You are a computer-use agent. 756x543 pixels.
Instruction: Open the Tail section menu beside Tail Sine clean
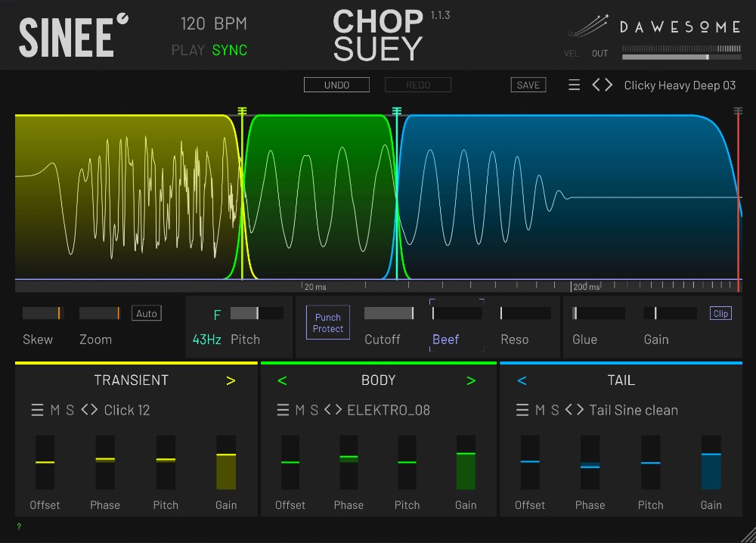[522, 410]
